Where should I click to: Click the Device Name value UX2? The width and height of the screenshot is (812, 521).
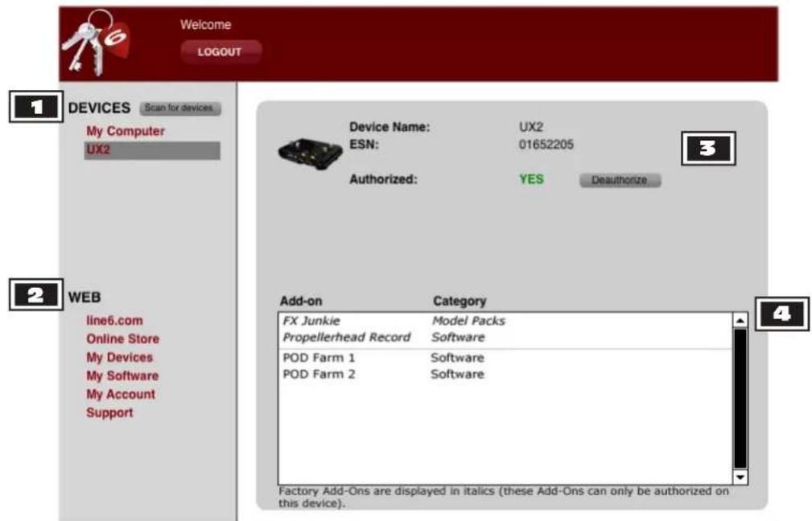pos(531,127)
